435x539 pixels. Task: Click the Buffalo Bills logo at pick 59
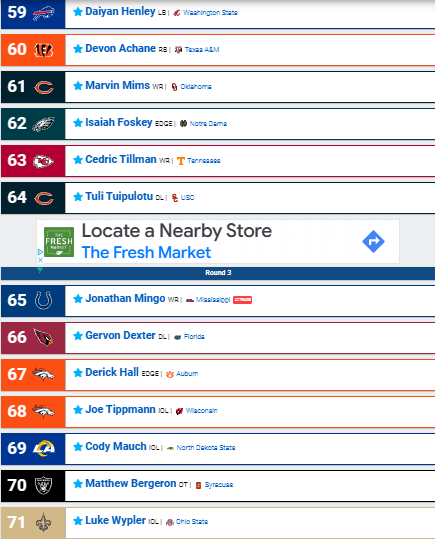coord(43,13)
